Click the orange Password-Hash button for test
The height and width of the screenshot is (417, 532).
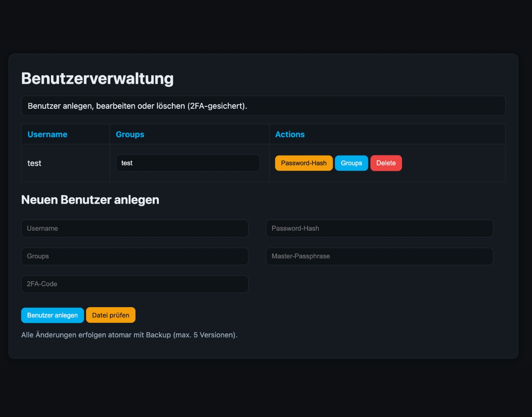(x=304, y=163)
